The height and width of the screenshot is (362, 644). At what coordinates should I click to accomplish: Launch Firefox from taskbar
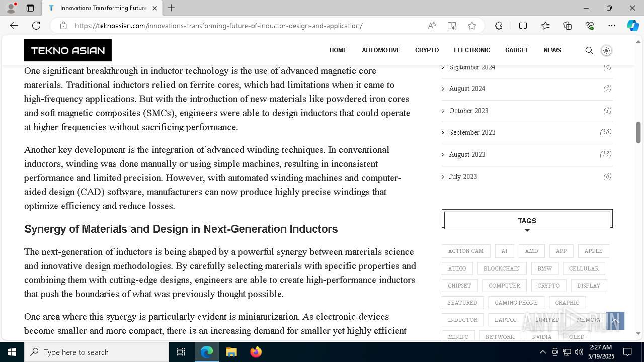pyautogui.click(x=256, y=352)
